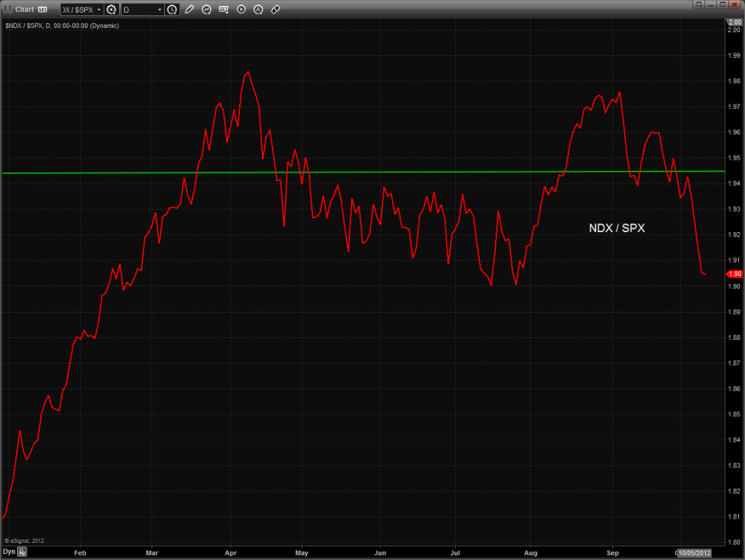
Task: Click the 1.98 price axis label
Action: (734, 81)
